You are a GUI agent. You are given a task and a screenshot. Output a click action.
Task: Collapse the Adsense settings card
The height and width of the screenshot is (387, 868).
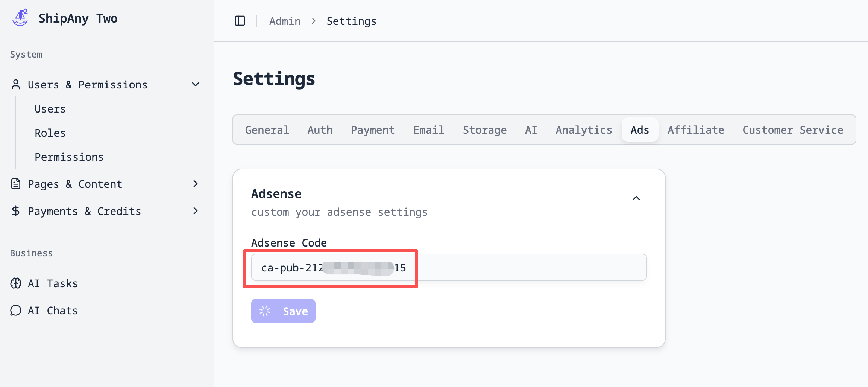click(x=636, y=198)
